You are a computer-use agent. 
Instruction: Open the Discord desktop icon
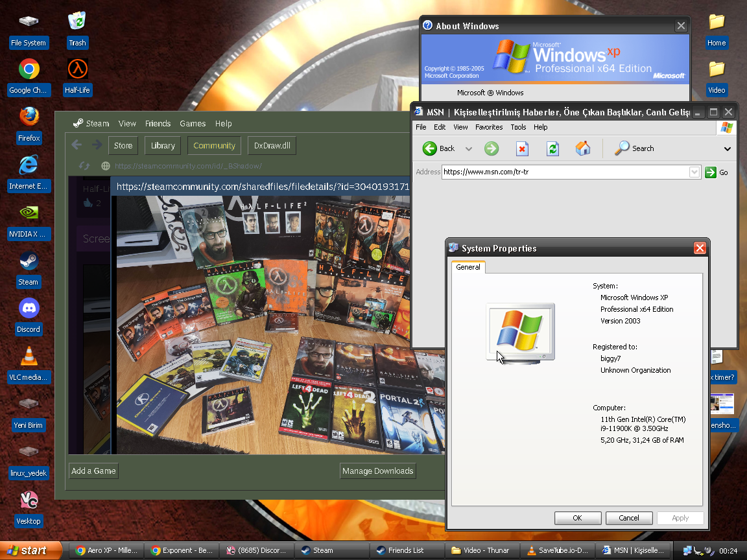[x=29, y=317]
